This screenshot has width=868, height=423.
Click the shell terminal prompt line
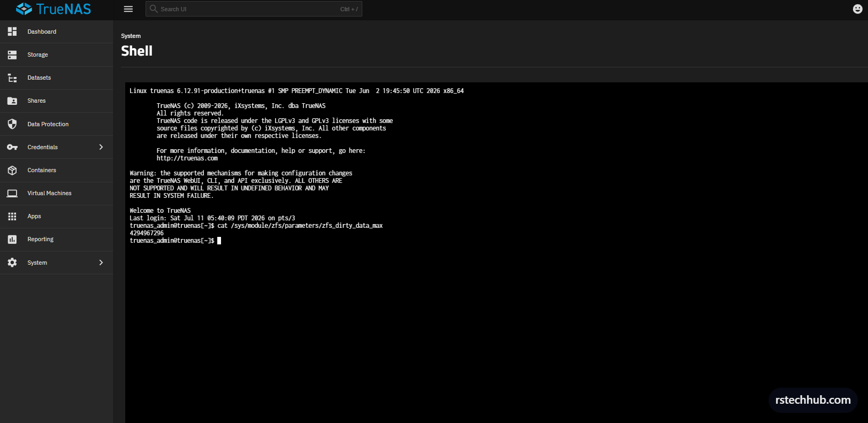(x=175, y=241)
